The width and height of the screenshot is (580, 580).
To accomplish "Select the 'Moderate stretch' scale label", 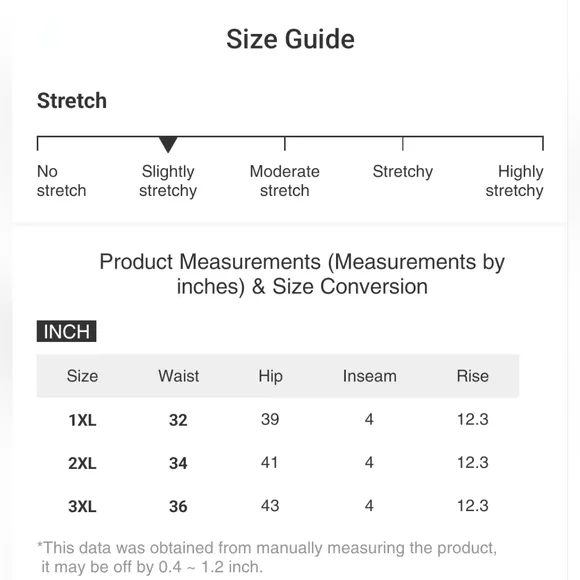I will point(284,181).
